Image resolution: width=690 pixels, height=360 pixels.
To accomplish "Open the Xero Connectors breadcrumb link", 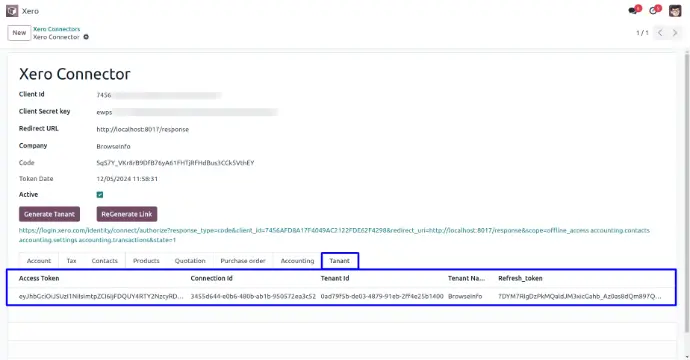I will tap(57, 29).
